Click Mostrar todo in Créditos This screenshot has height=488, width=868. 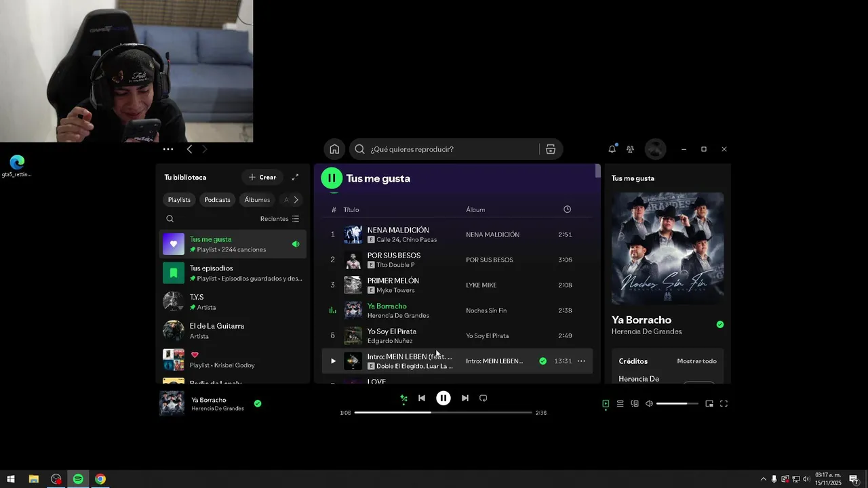(x=696, y=361)
